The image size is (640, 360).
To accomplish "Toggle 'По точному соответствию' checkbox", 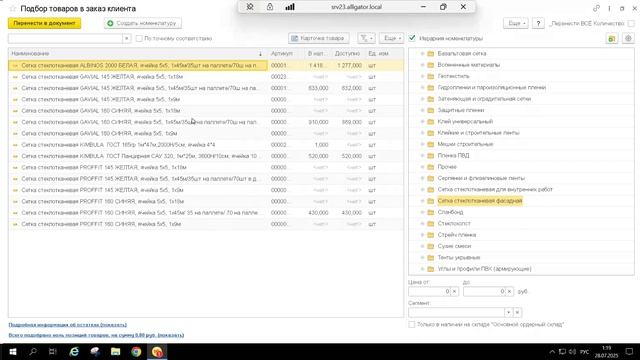I will pos(139,38).
